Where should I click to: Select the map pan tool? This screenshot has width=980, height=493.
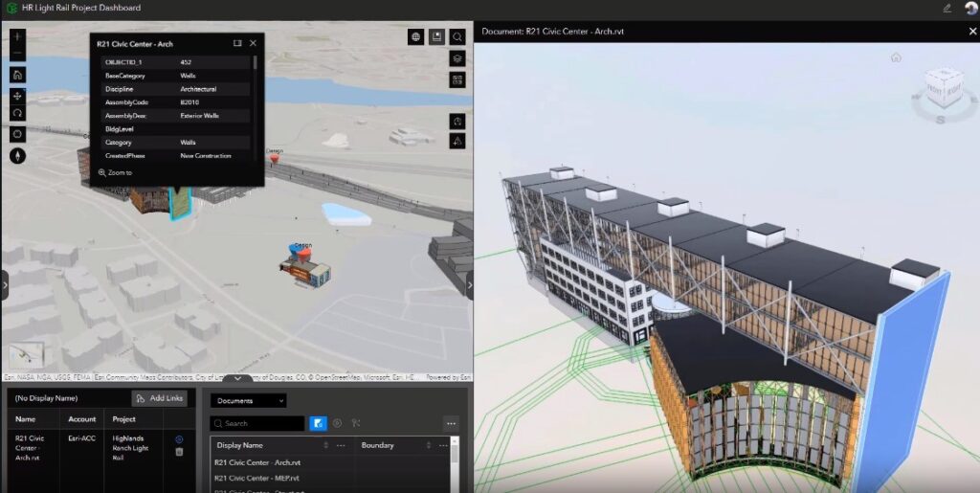click(17, 96)
